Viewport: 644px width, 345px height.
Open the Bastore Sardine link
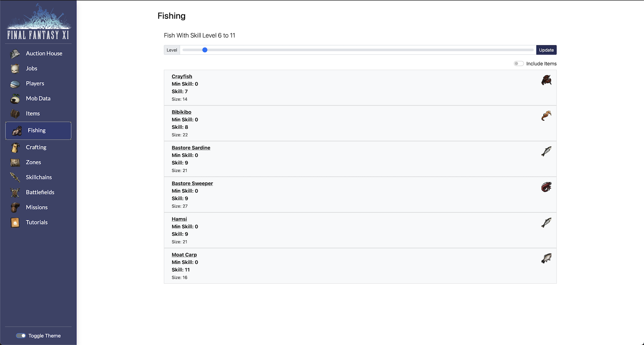pos(191,148)
